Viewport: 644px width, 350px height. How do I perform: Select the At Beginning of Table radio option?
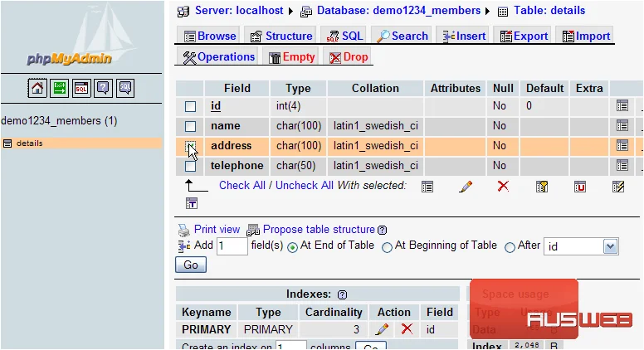[387, 247]
